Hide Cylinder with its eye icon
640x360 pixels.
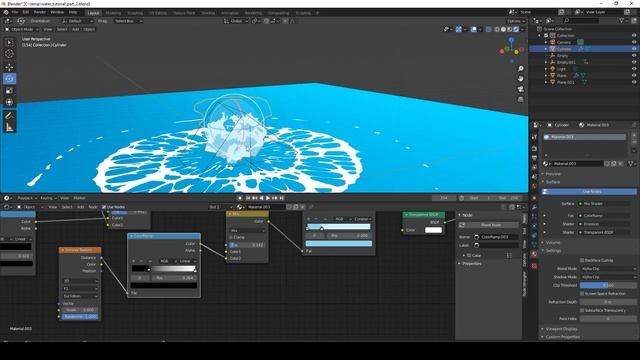(x=634, y=49)
